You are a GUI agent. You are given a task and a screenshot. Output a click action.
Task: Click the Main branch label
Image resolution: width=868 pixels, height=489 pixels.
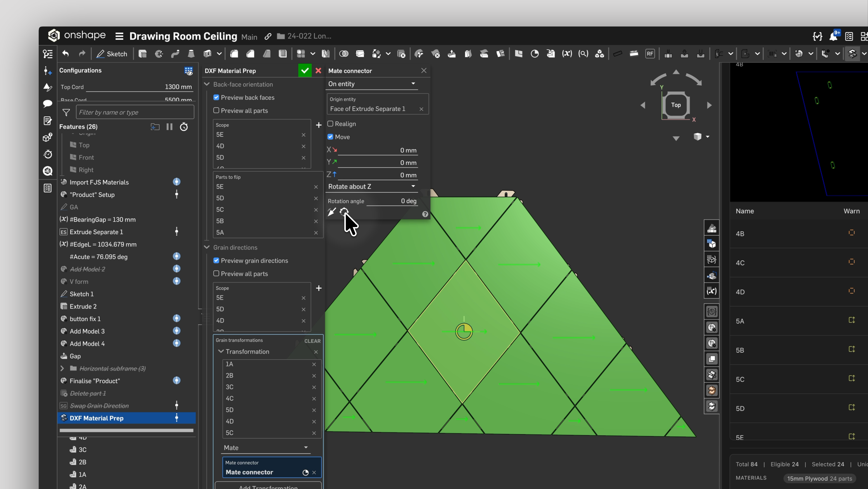tap(249, 37)
